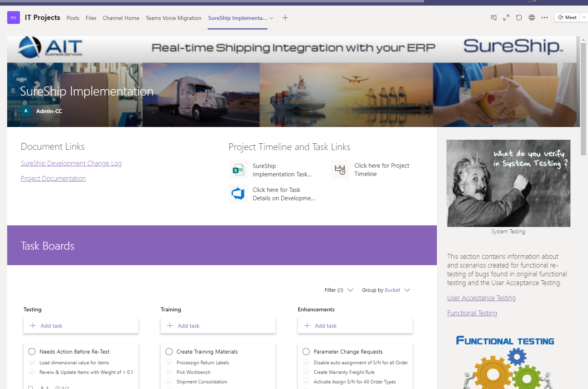Reload the tab with the refresh icon
Viewport: 588px width, 389px height.
519,18
